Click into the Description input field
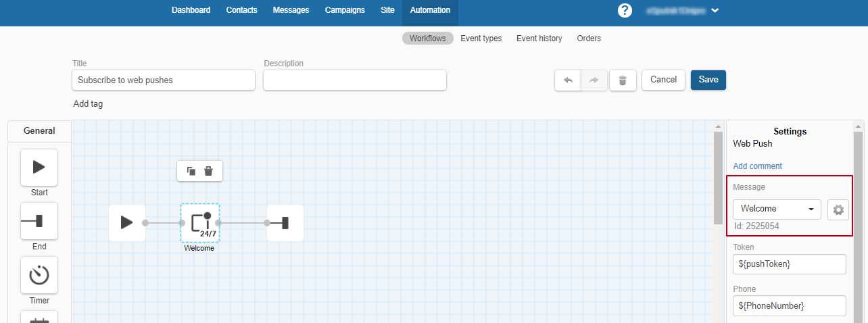Screen dimensions: 868x323 [354, 80]
